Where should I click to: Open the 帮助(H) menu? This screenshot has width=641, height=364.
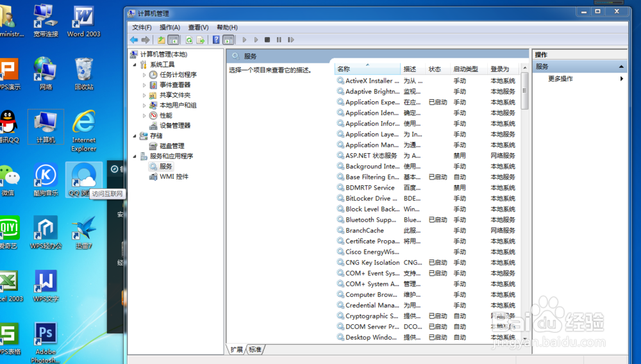click(227, 28)
